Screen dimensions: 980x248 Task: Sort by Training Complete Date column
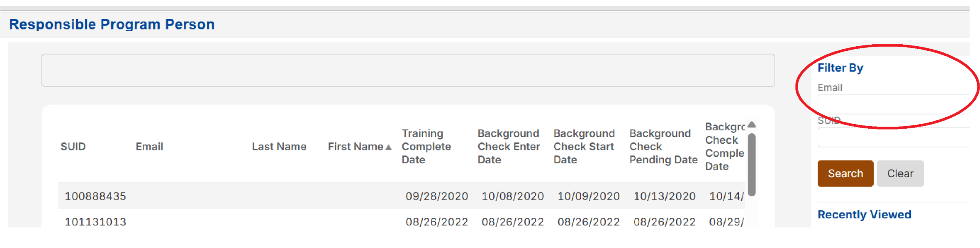click(x=426, y=146)
